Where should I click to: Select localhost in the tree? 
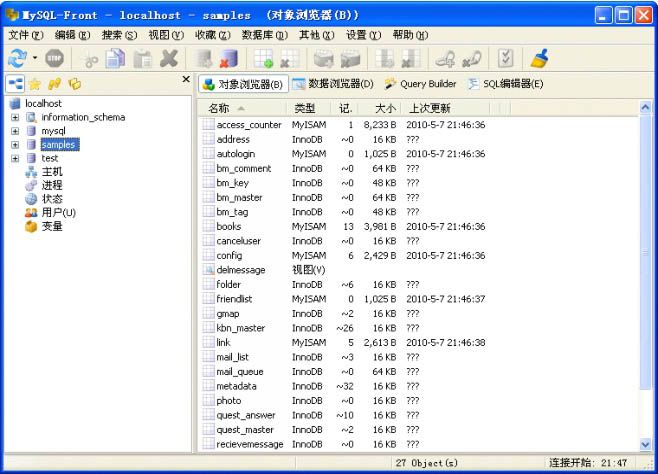click(x=43, y=103)
